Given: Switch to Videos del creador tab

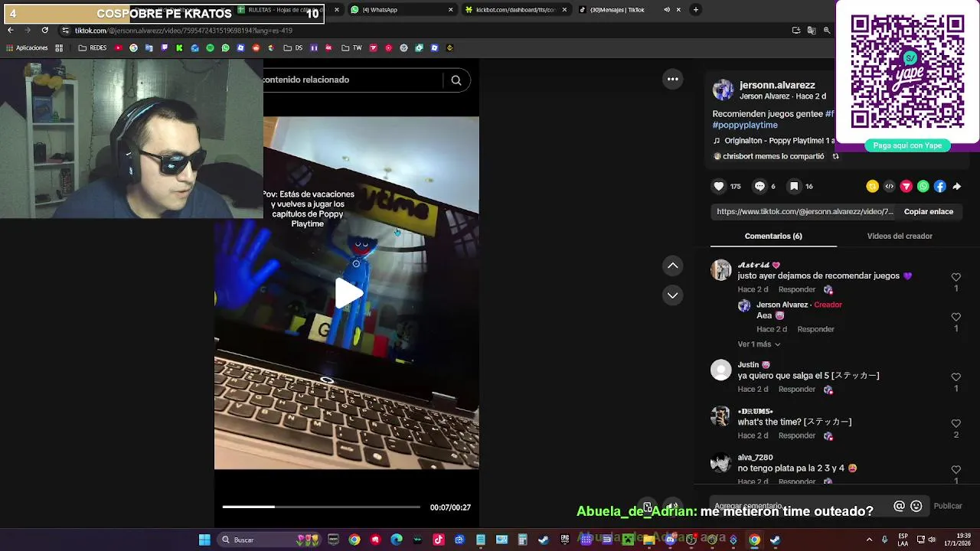Looking at the screenshot, I should [x=900, y=236].
